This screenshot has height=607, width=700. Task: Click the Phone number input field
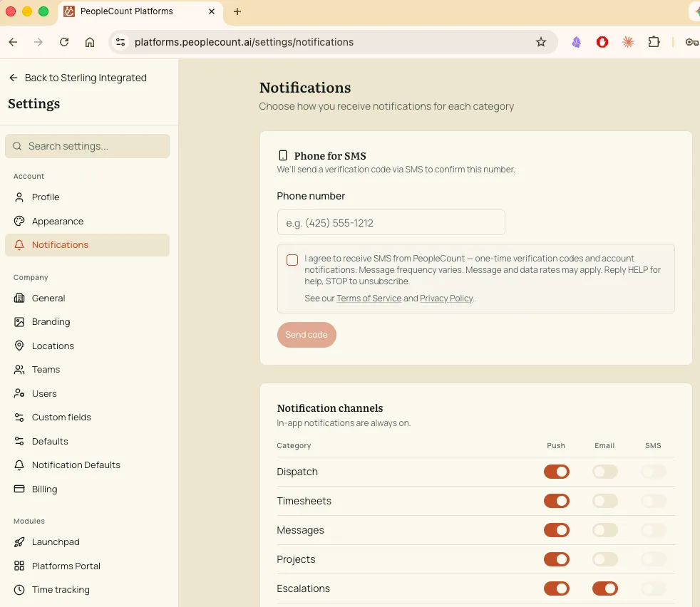pos(391,222)
